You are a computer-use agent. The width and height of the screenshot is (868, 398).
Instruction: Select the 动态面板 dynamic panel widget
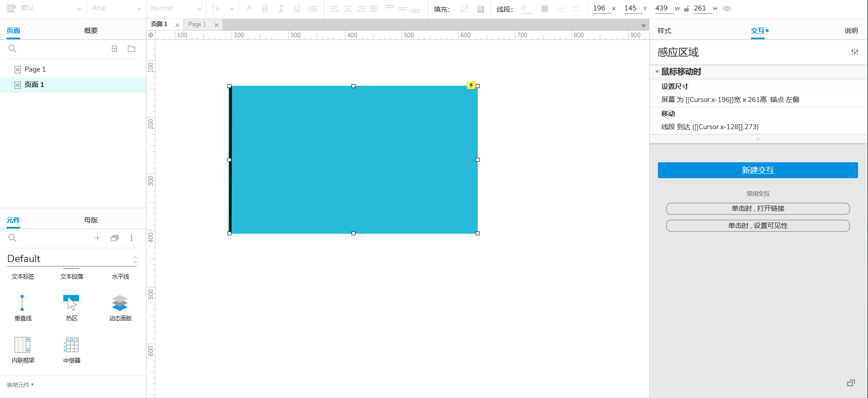[120, 308]
